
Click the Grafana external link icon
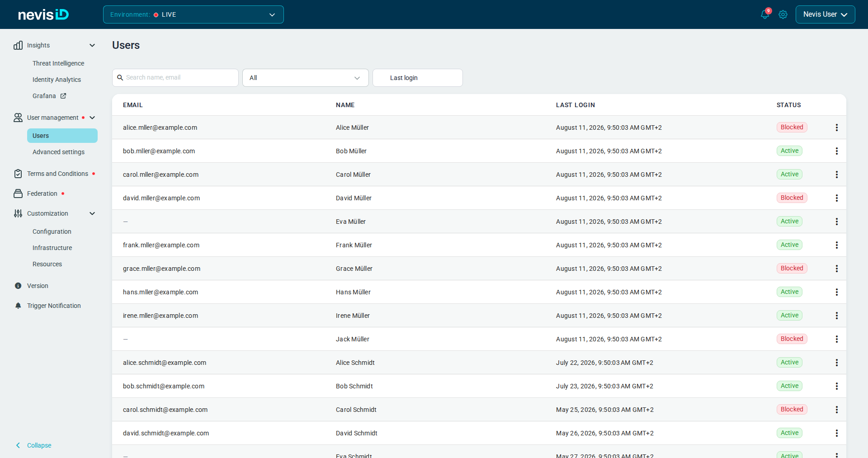63,96
